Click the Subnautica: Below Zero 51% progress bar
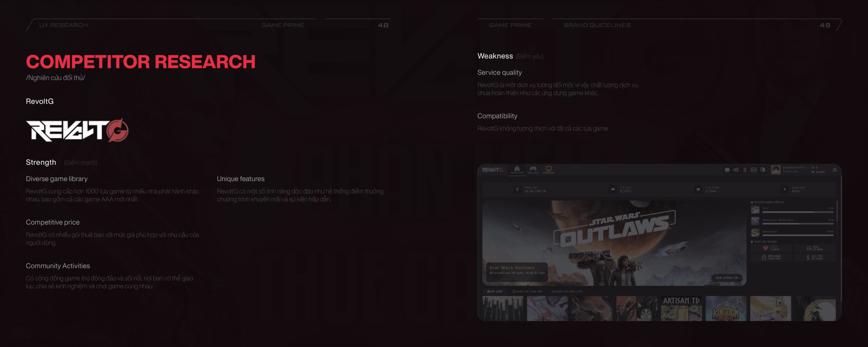The height and width of the screenshot is (347, 868). 798,224
